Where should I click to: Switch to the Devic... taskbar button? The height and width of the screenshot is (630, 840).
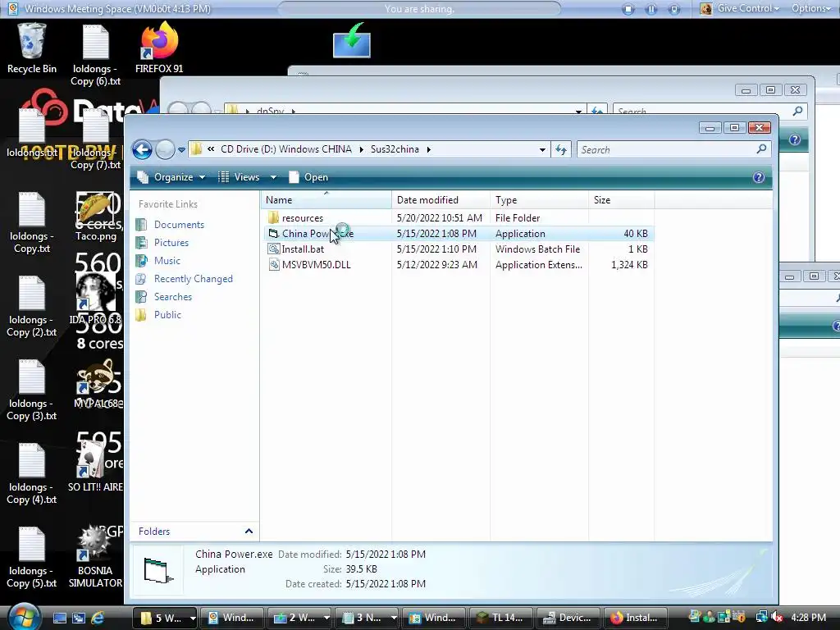tap(568, 618)
